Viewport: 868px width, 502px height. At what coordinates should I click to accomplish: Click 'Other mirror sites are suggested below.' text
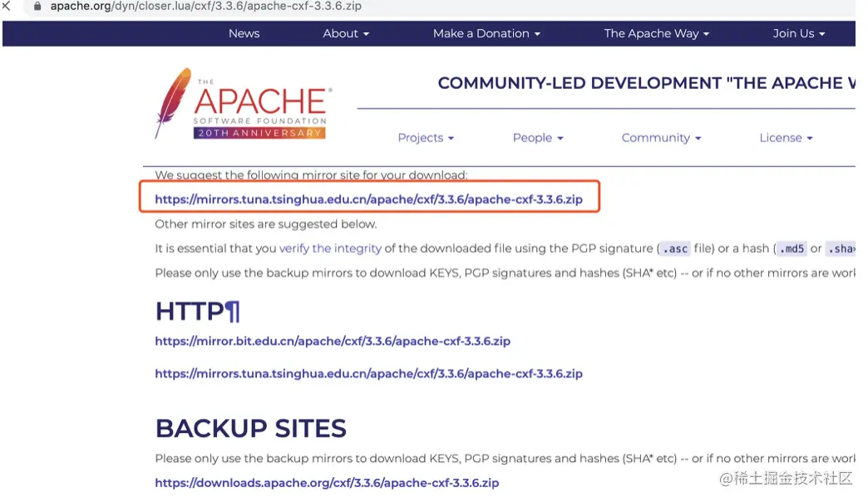point(266,224)
